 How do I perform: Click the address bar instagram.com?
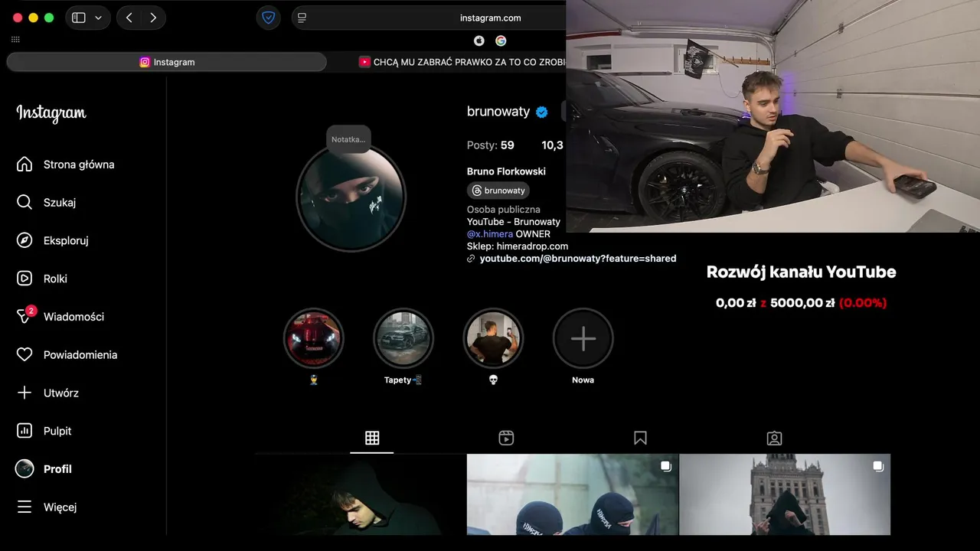point(490,18)
